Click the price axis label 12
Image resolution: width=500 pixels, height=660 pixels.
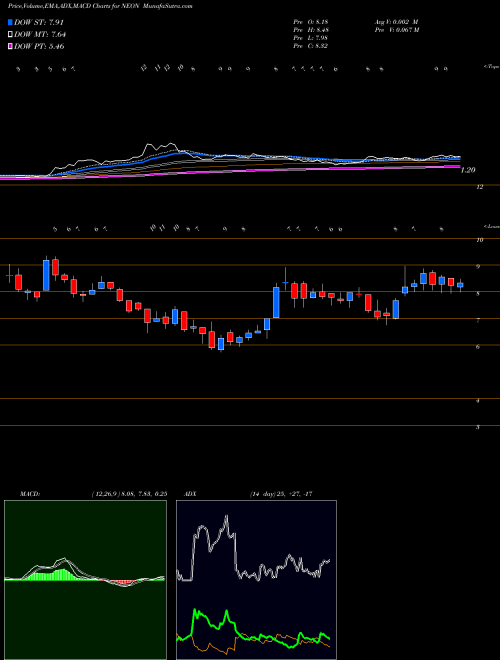pyautogui.click(x=479, y=187)
